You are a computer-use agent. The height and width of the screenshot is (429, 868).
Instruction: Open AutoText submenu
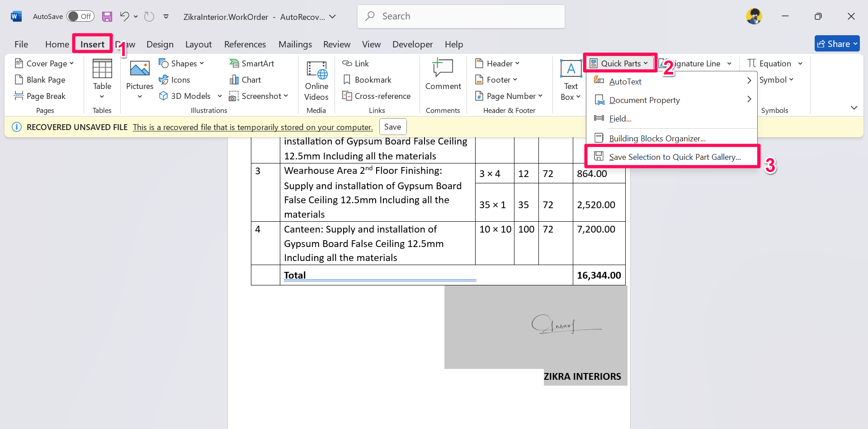pyautogui.click(x=672, y=81)
